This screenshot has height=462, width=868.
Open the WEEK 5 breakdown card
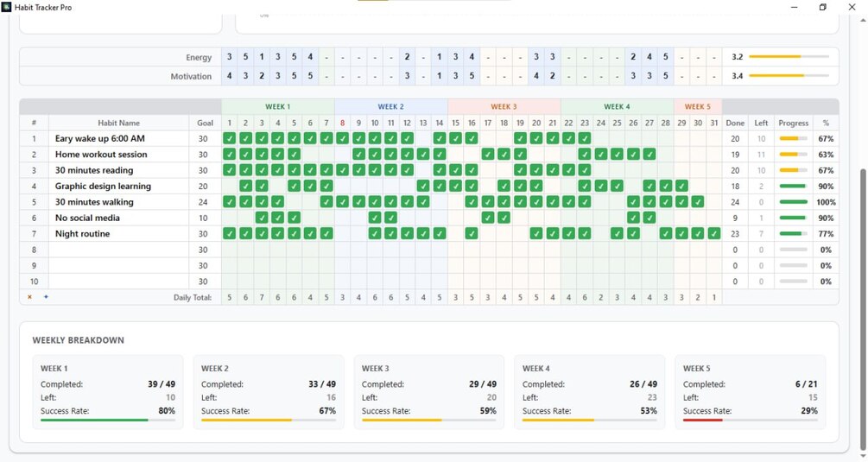[x=750, y=392]
